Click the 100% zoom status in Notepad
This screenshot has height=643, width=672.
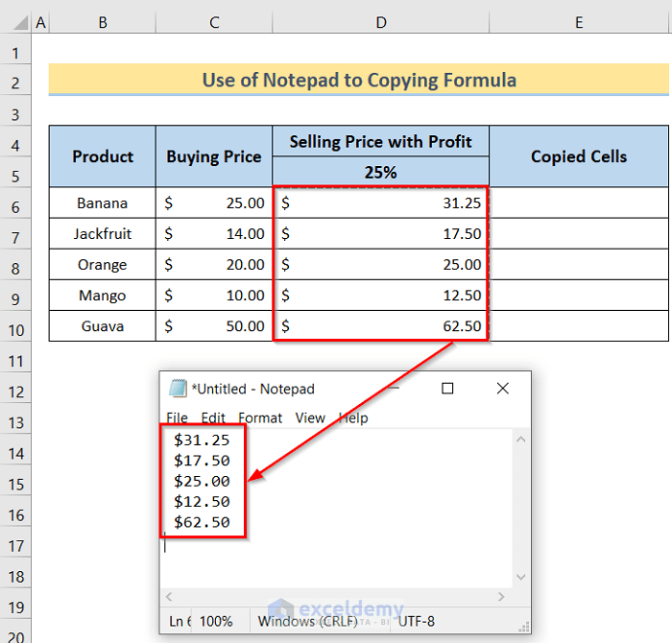click(x=216, y=621)
